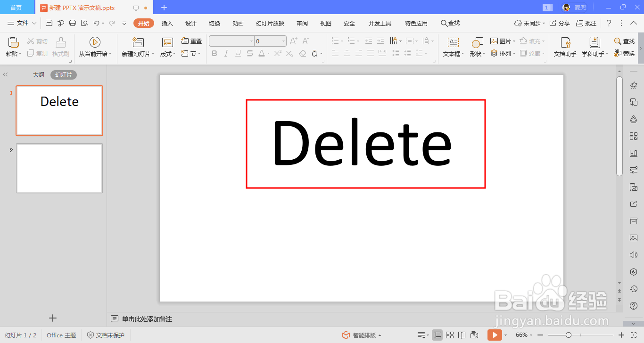Switch to Outline (大纲) panel tab
Viewport: 644px width, 343px height.
point(39,74)
